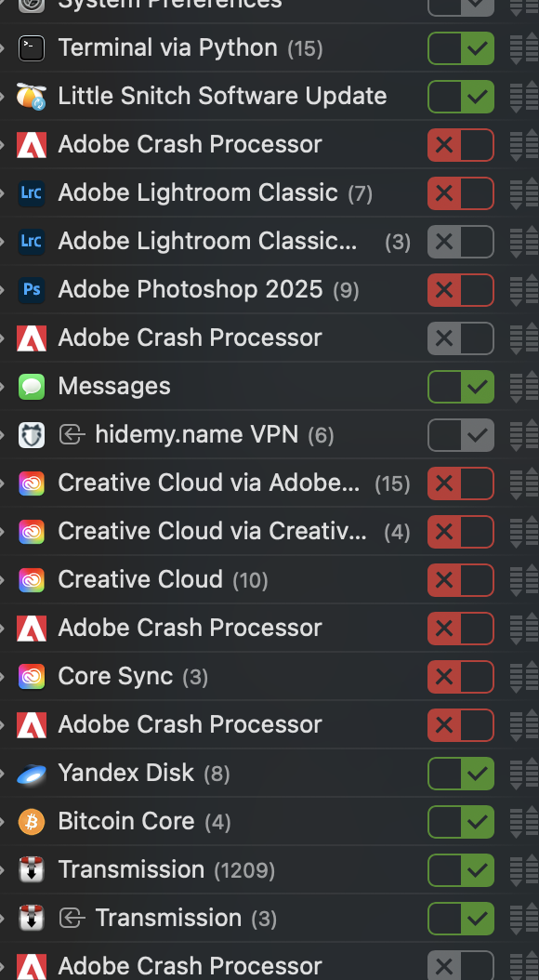Click the orange Bitcoin Core icon
Viewport: 539px width, 980px height.
[32, 822]
